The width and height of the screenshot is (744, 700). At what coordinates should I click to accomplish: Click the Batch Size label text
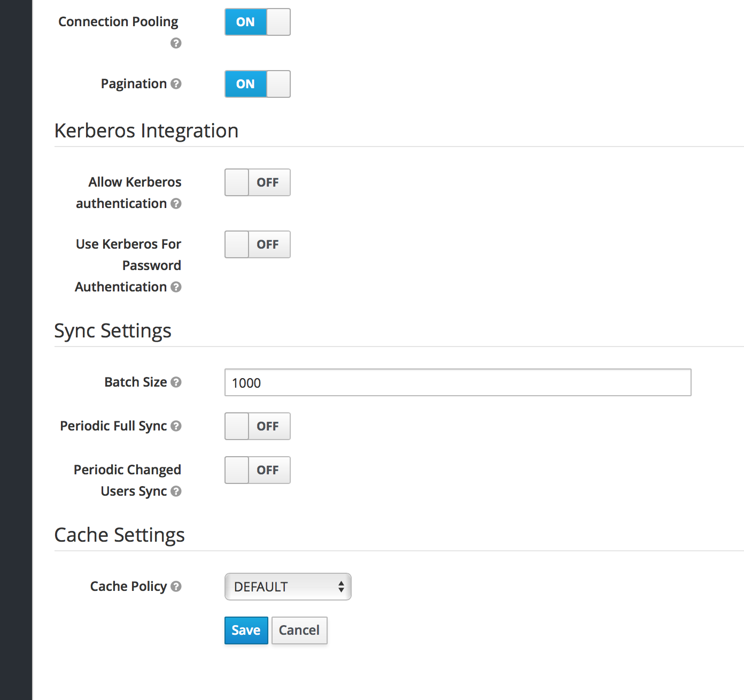[135, 382]
